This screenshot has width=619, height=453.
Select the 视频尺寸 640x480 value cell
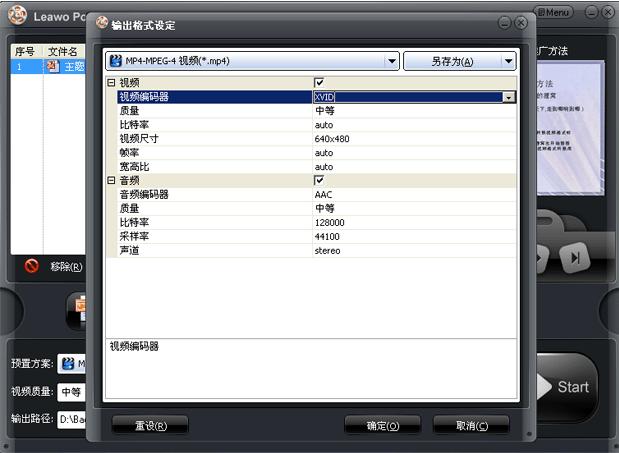tap(415, 139)
